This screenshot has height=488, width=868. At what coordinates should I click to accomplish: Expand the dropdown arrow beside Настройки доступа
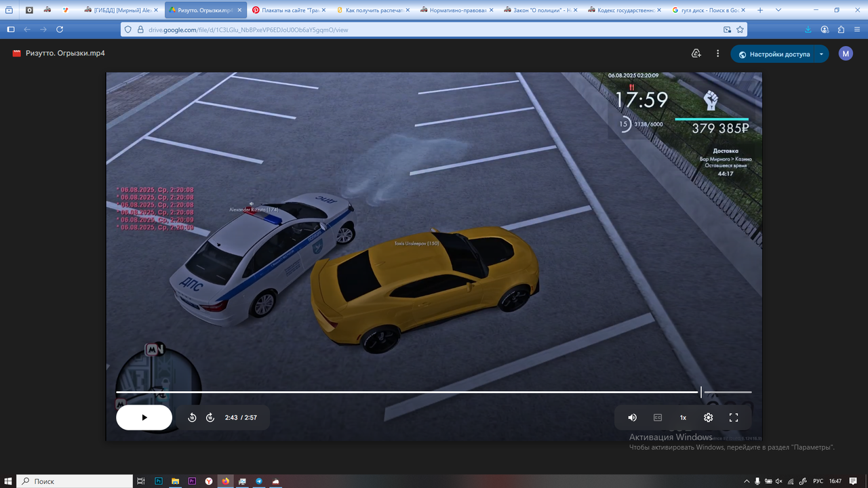(x=821, y=54)
